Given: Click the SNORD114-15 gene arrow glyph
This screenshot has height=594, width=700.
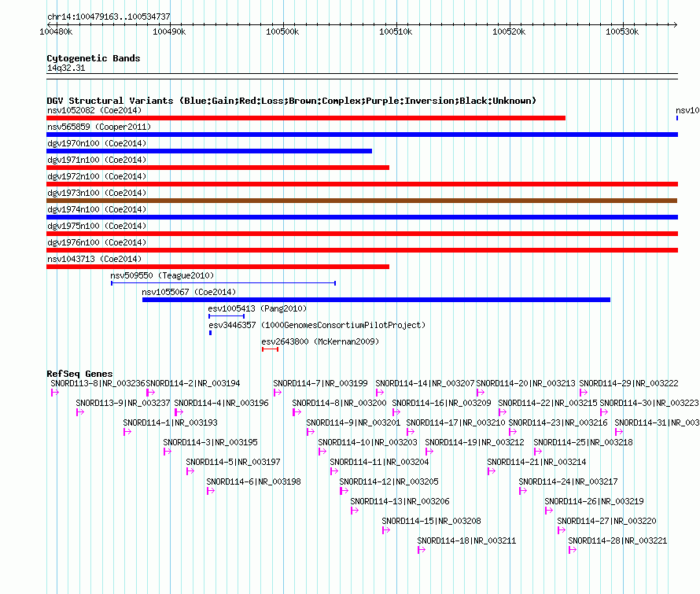Looking at the screenshot, I should coord(386,530).
